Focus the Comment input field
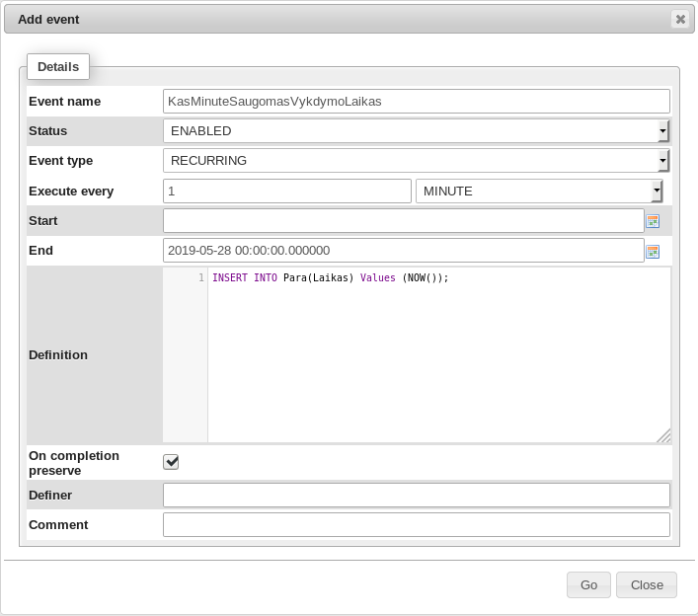 pos(416,525)
